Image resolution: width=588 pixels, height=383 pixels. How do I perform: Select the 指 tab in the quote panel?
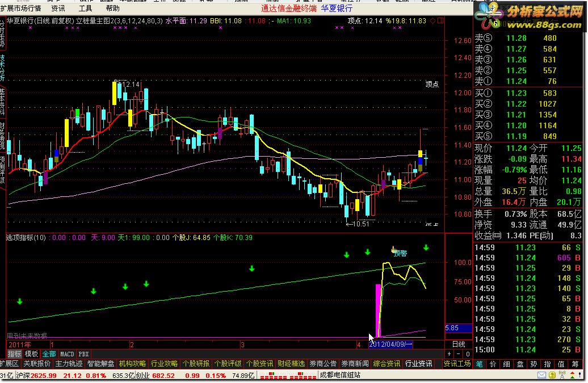coord(548,364)
